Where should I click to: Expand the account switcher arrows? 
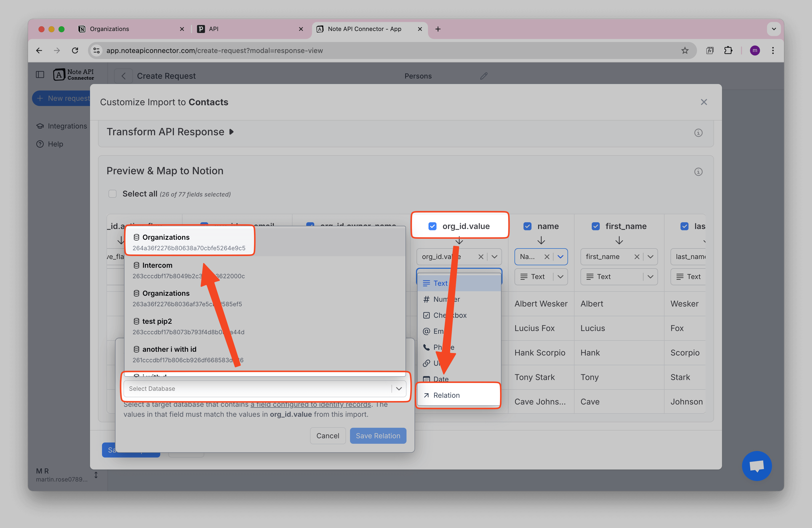(96, 475)
